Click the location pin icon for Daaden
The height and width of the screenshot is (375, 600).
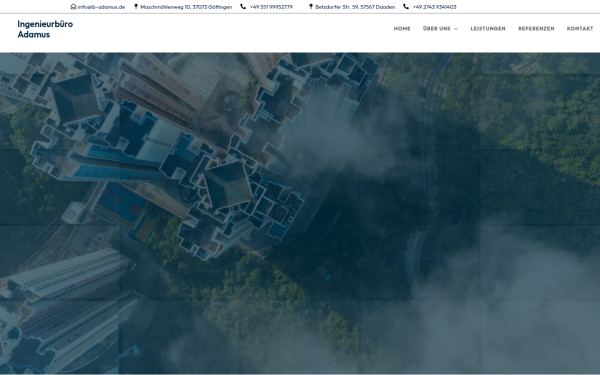coord(311,7)
